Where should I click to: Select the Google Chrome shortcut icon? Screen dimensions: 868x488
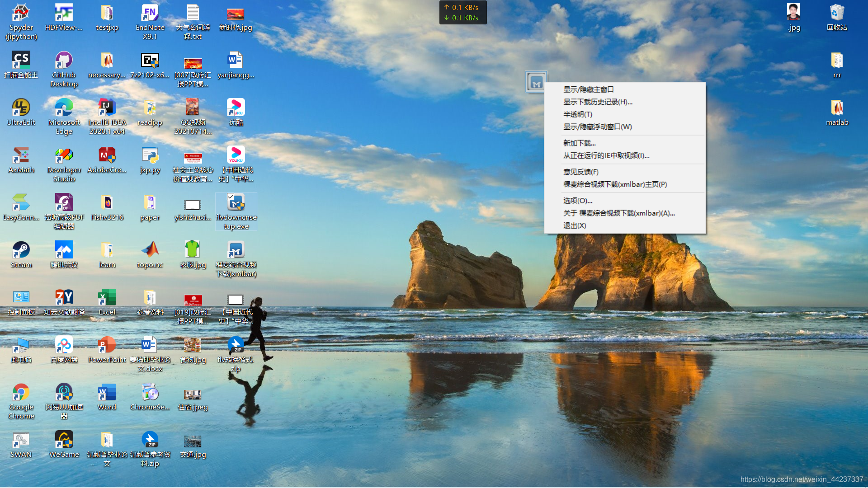click(x=21, y=392)
